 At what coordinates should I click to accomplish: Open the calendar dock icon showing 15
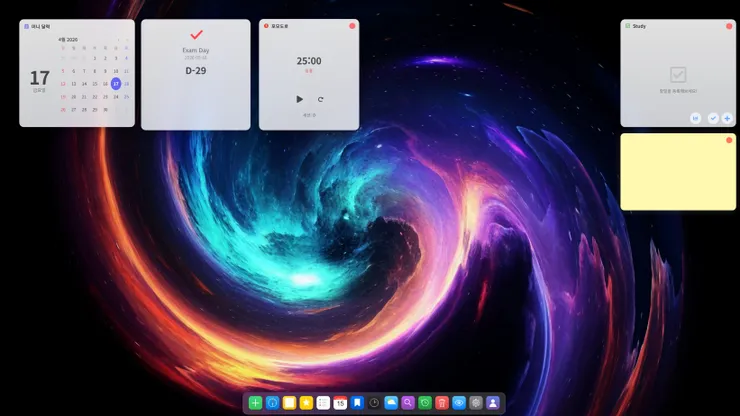(x=340, y=403)
